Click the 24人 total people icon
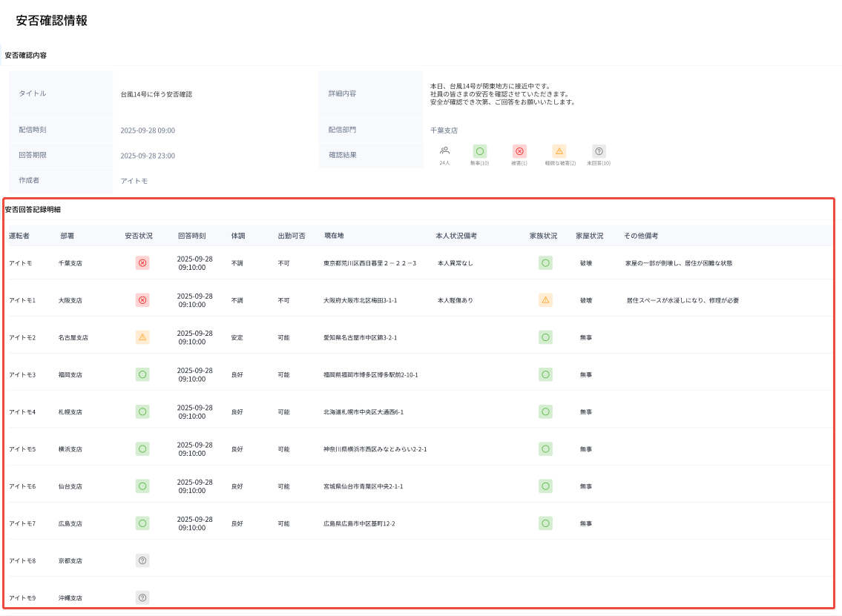The image size is (842, 616). pyautogui.click(x=444, y=150)
